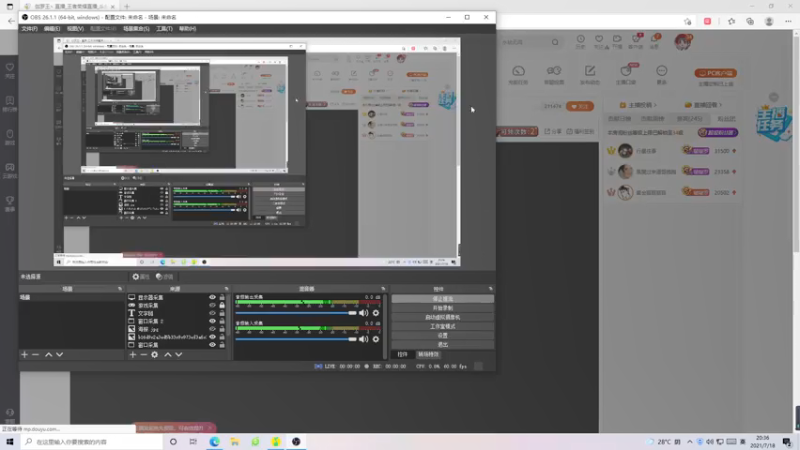Toggle eye icon for the text source
This screenshot has width=800, height=450.
point(212,313)
